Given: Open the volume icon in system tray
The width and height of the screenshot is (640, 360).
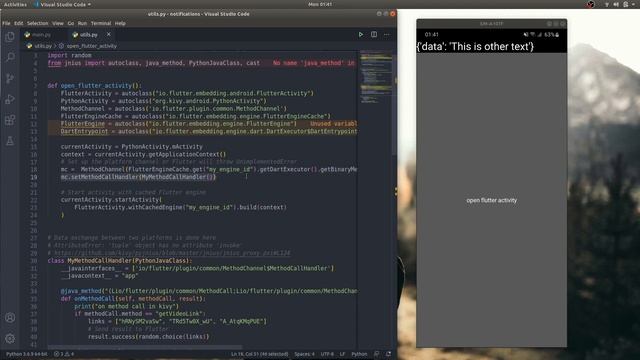Looking at the screenshot, I should (616, 4).
